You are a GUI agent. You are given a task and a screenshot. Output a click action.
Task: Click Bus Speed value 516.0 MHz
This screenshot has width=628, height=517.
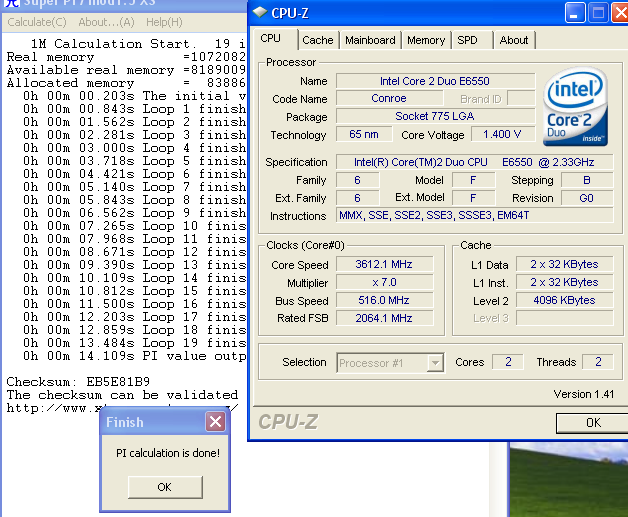click(x=384, y=300)
